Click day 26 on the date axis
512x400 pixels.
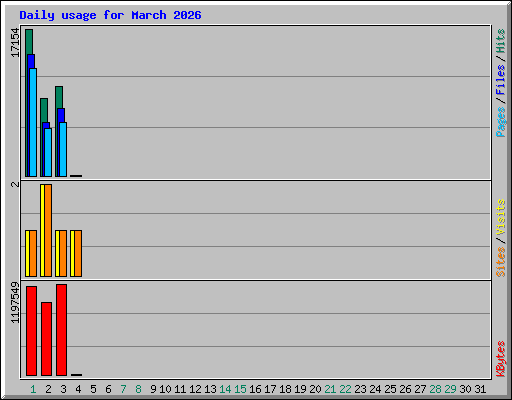[405, 389]
